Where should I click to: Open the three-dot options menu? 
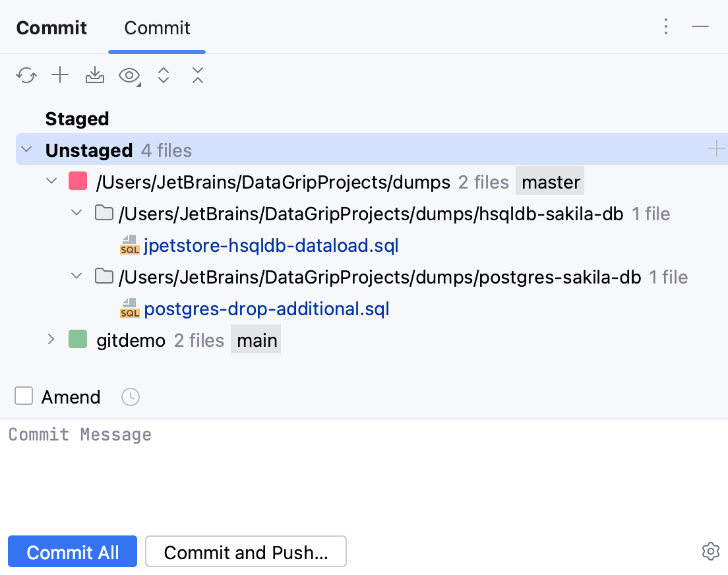(666, 27)
